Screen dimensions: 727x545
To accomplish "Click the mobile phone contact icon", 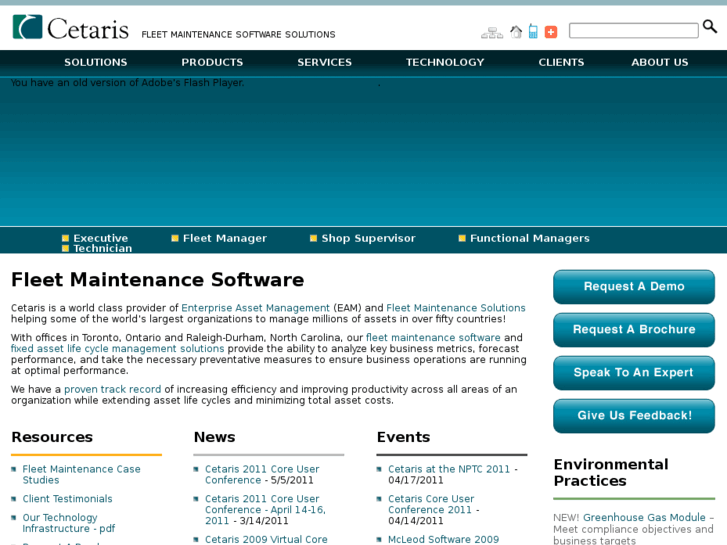I will pos(533,32).
